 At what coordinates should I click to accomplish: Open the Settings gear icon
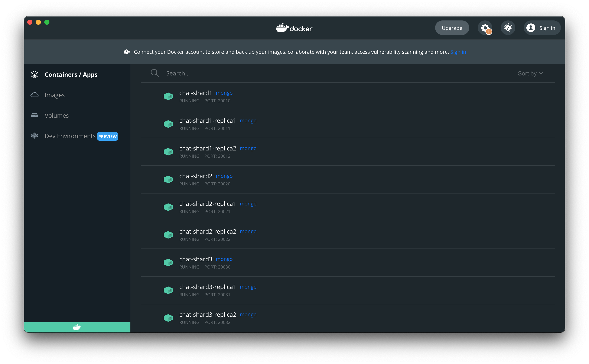point(486,27)
